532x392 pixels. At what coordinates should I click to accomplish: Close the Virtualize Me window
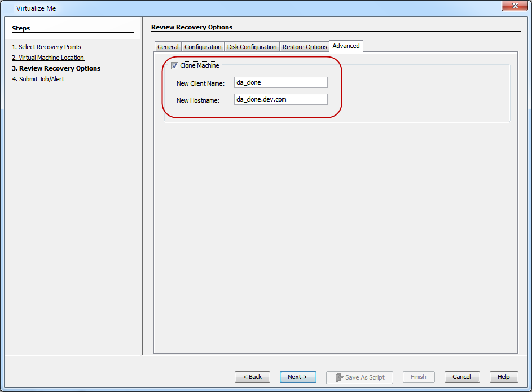coord(513,6)
